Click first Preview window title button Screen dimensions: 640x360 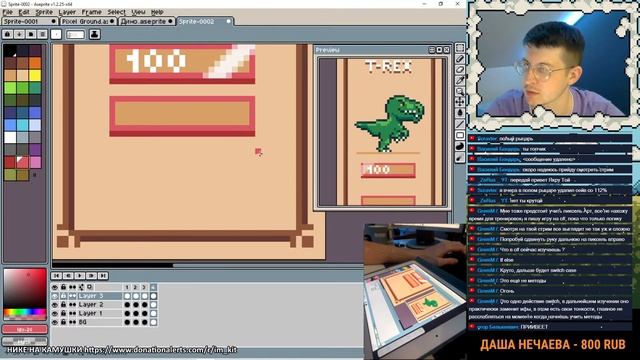pyautogui.click(x=431, y=50)
